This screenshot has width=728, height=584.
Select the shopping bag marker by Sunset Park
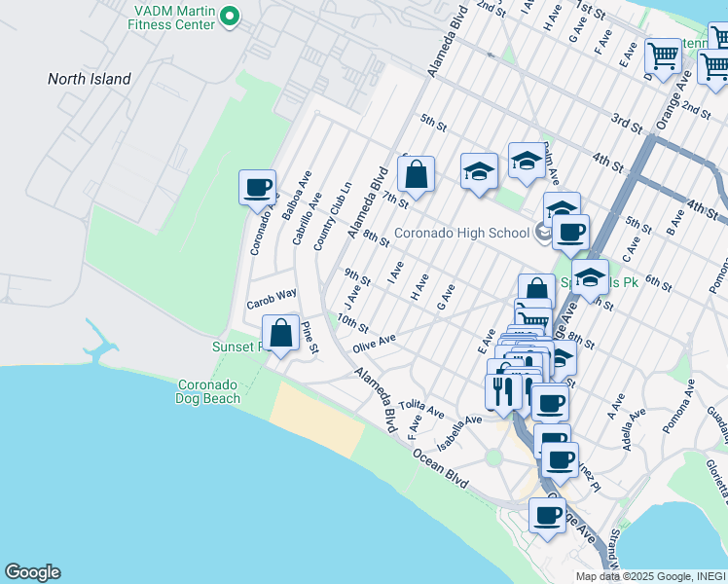click(x=281, y=333)
